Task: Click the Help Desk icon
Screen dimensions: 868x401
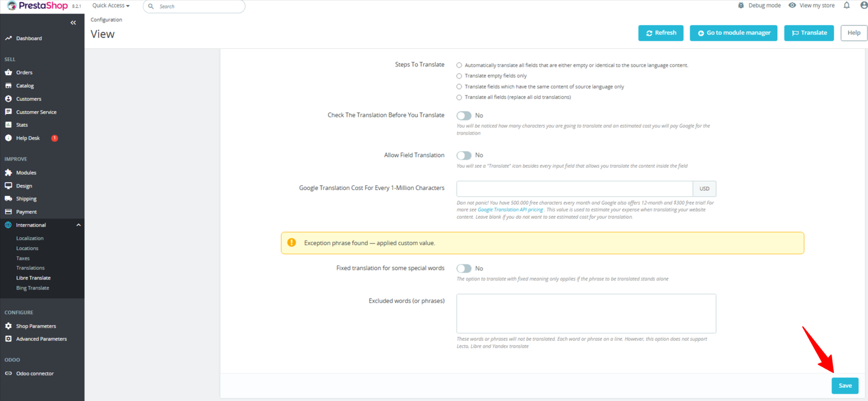Action: pyautogui.click(x=8, y=138)
